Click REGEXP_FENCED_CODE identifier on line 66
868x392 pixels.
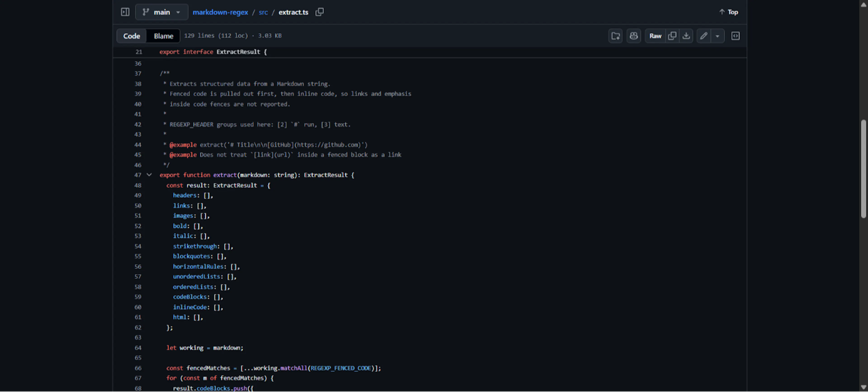coord(341,368)
